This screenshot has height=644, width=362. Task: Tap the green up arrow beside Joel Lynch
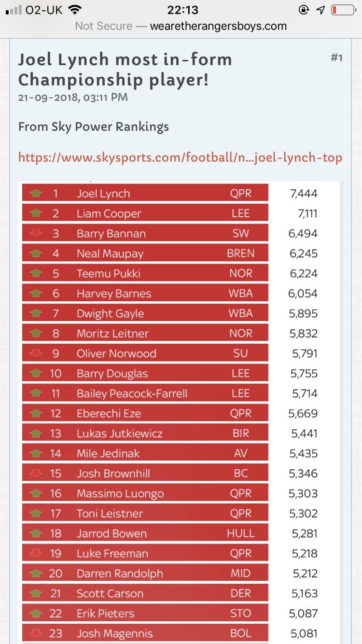click(x=36, y=194)
